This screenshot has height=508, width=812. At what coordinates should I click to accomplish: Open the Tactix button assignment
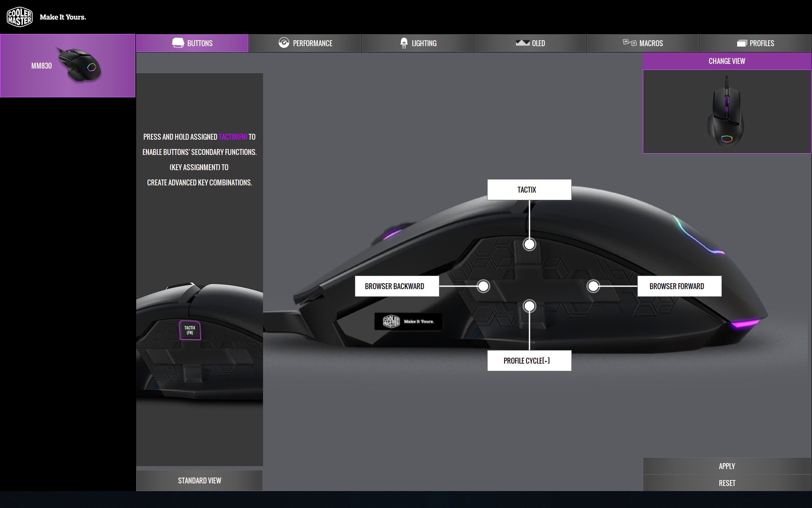click(x=529, y=190)
